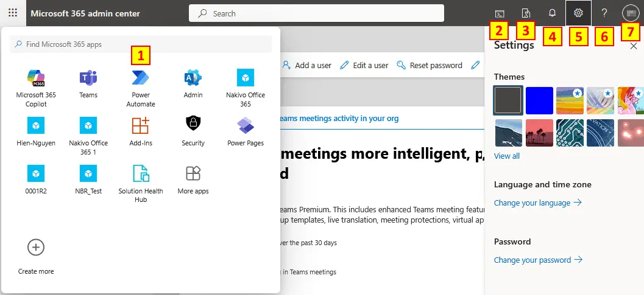Click the header Search box

point(316,13)
